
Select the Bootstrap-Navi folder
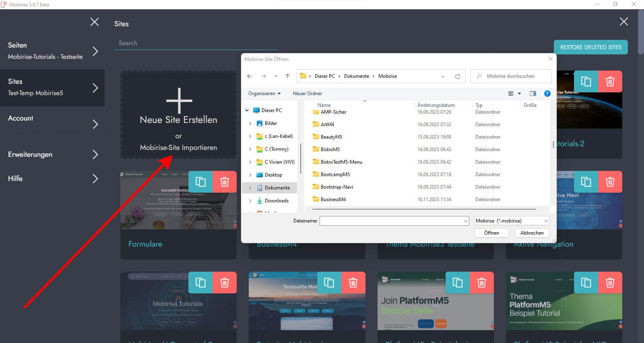point(336,187)
